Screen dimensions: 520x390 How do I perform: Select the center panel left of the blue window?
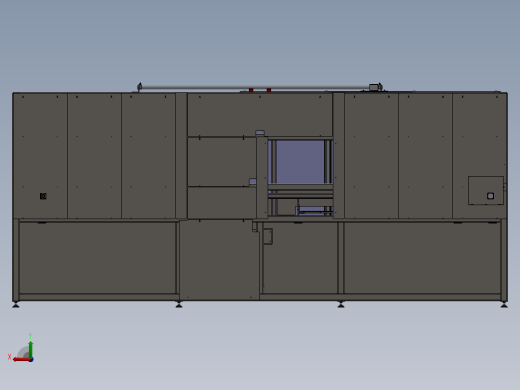tap(222, 162)
